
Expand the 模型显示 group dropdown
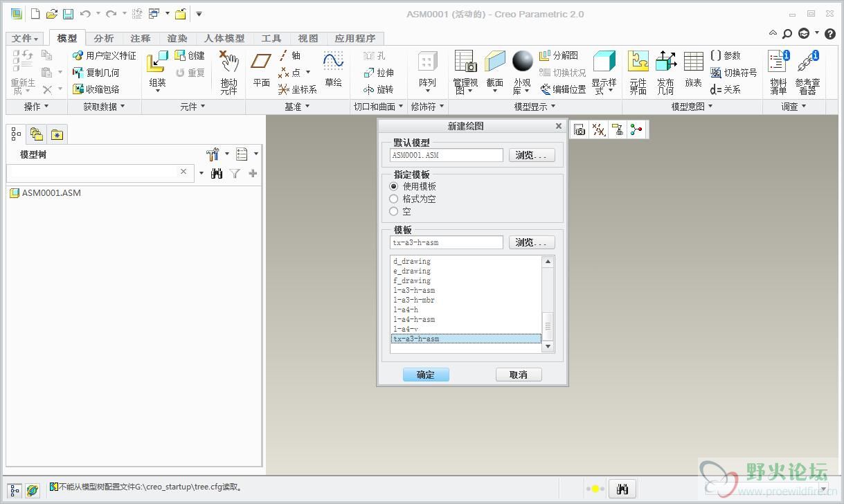(535, 106)
